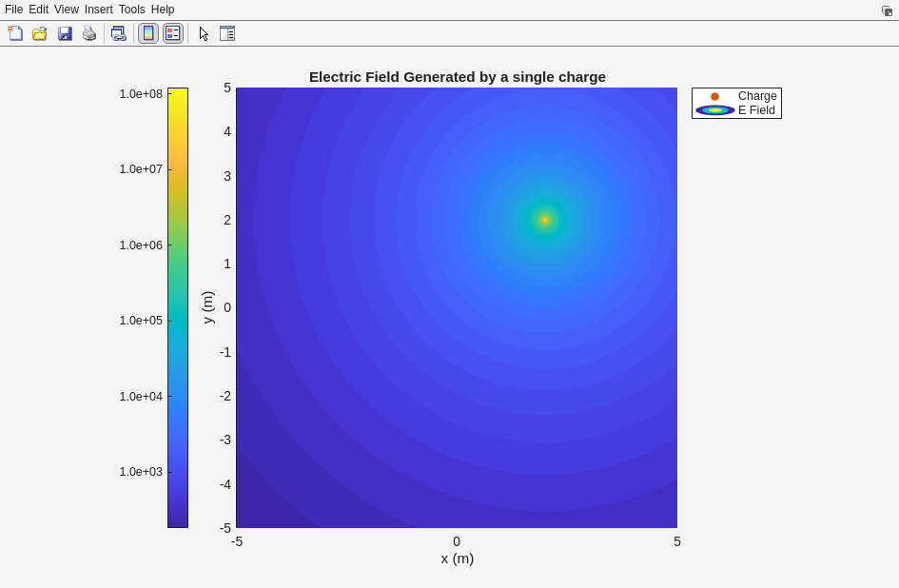The width and height of the screenshot is (899, 588).
Task: Open the Edit menu
Action: click(x=38, y=10)
